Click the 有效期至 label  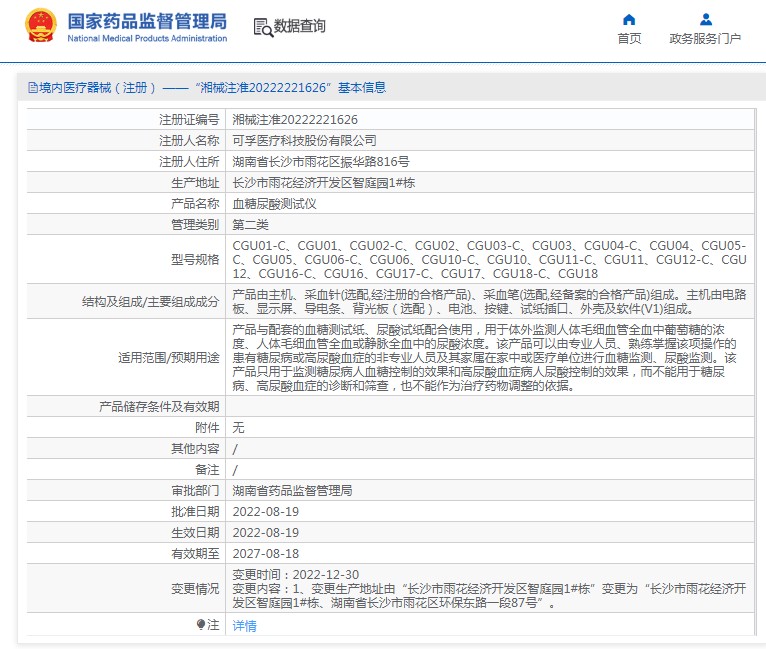coord(195,553)
